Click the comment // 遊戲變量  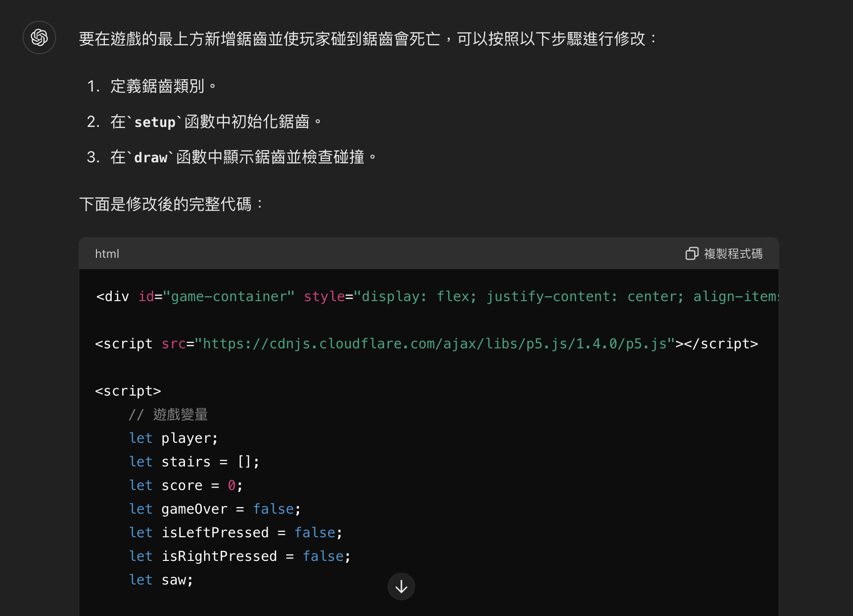pyautogui.click(x=168, y=414)
